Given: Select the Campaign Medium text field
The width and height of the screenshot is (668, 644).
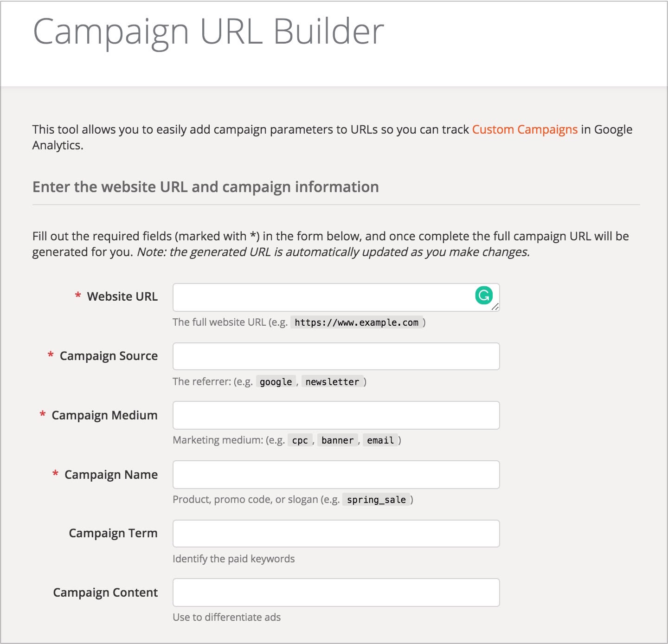Looking at the screenshot, I should (336, 415).
